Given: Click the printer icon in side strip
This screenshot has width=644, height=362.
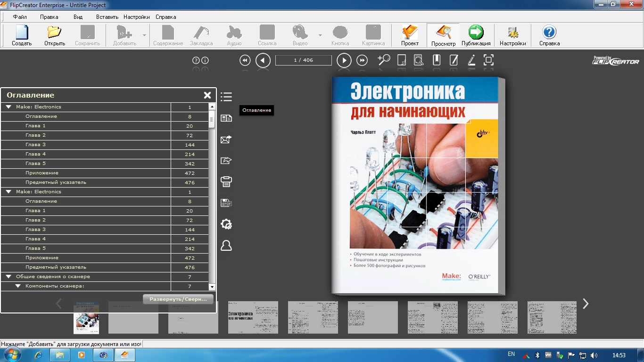Looking at the screenshot, I should pyautogui.click(x=226, y=181).
